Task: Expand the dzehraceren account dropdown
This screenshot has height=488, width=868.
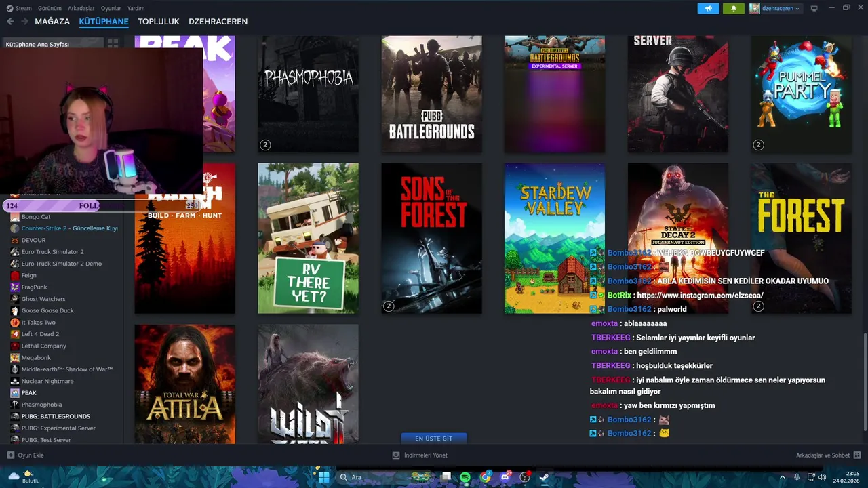Action: pos(775,8)
